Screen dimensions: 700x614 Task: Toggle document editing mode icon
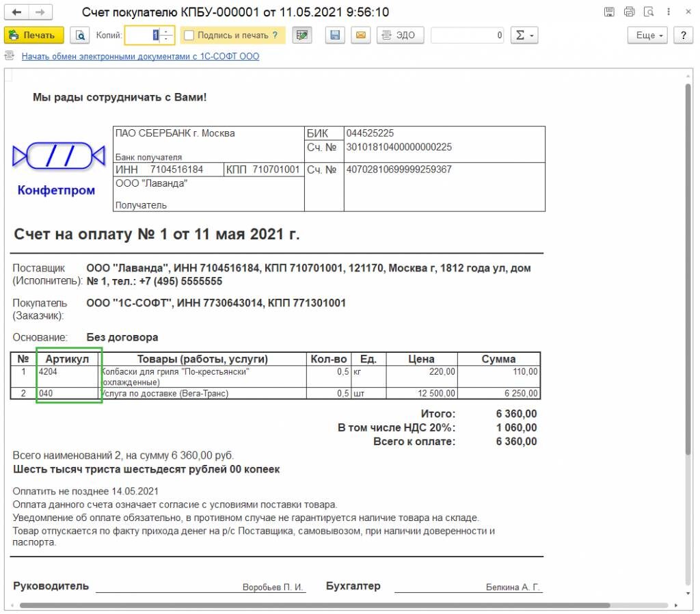point(302,36)
